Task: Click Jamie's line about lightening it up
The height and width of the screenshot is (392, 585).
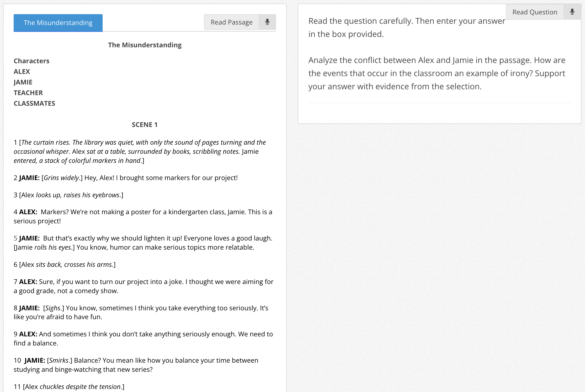Action: [143, 243]
